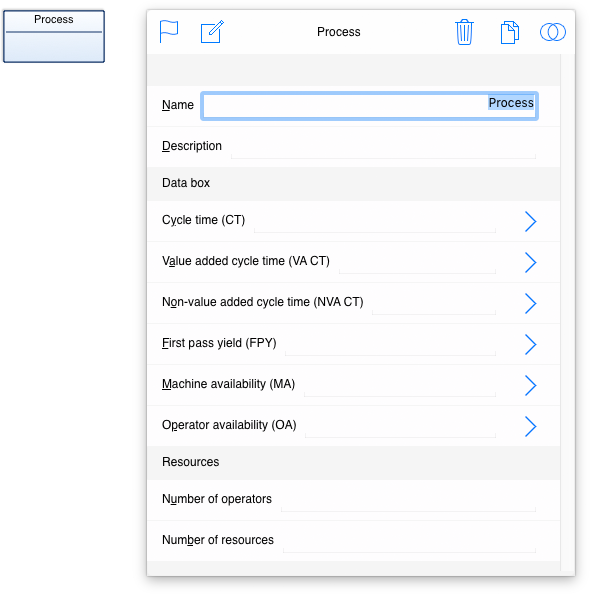Expand the Non-value added cycle time row
Image resolution: width=590 pixels, height=594 pixels.
pos(531,303)
